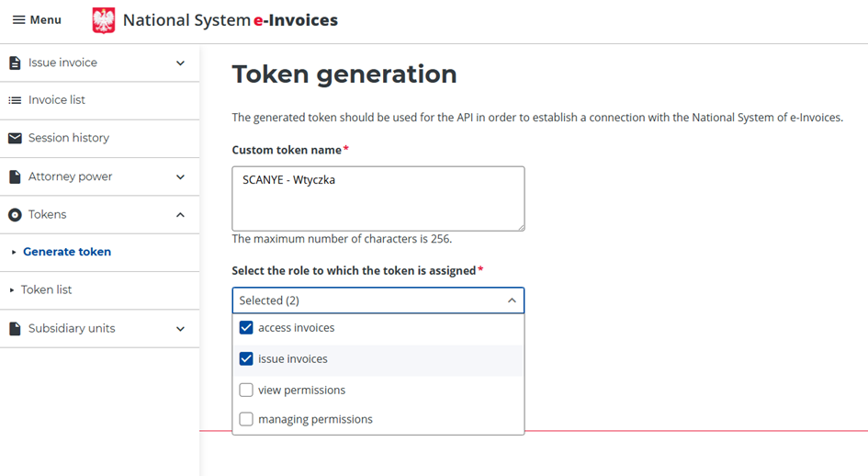Collapse the Selected (2) role dropdown
The height and width of the screenshot is (476, 868).
512,300
